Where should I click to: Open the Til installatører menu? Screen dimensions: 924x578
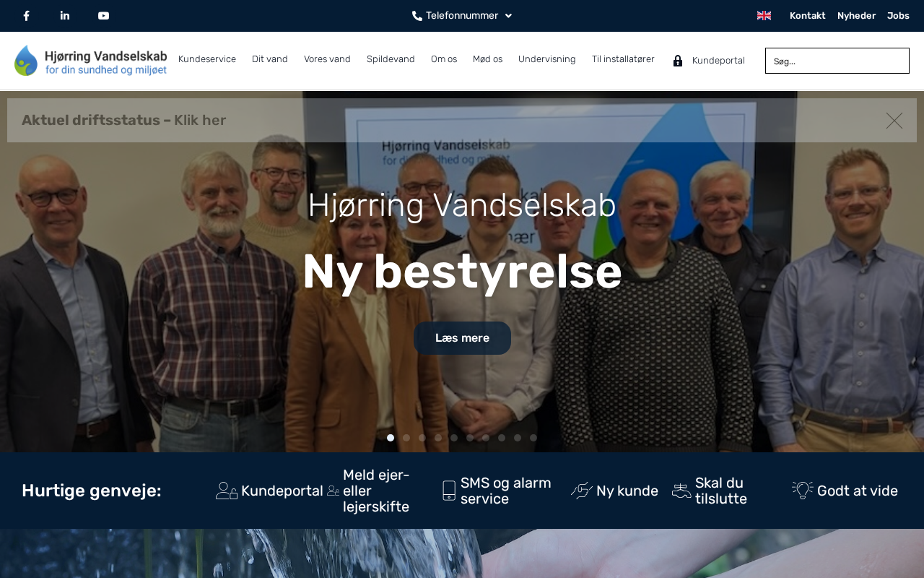tap(623, 59)
